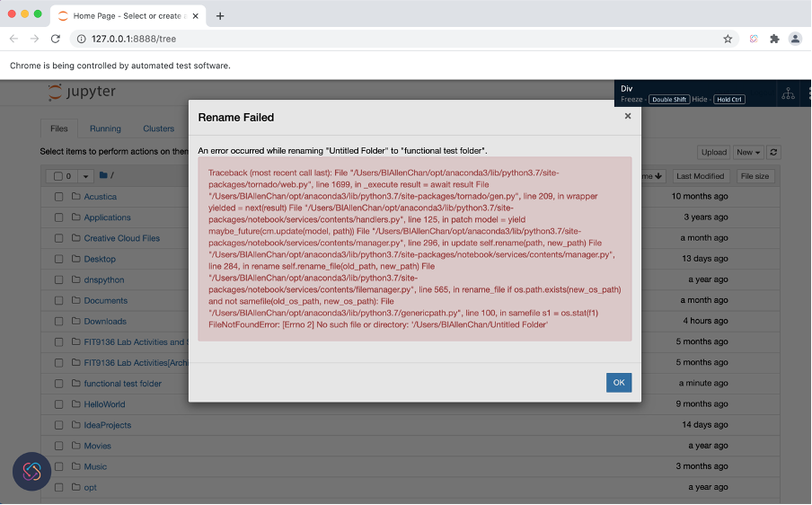Check the opt folder checkbox
The width and height of the screenshot is (812, 505).
pos(58,487)
